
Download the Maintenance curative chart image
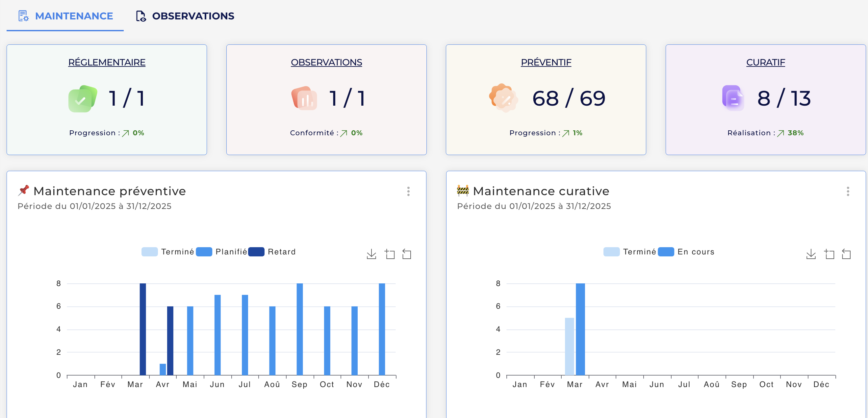click(x=811, y=254)
